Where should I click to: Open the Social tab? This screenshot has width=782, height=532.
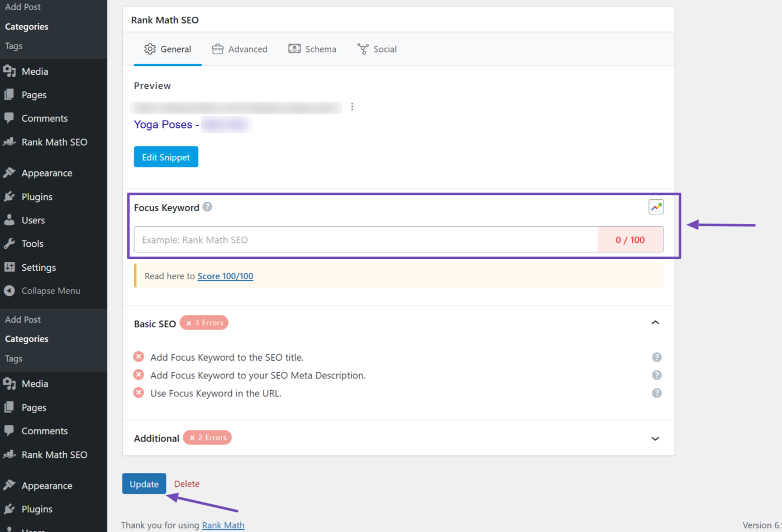[x=377, y=49]
